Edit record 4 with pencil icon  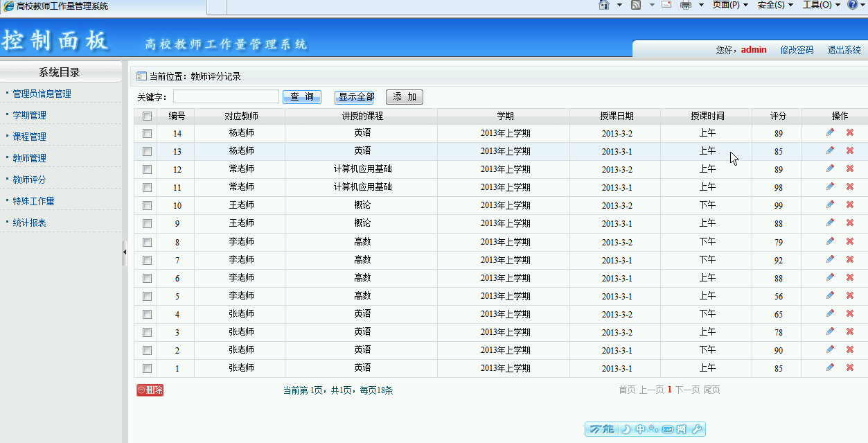[x=830, y=313]
